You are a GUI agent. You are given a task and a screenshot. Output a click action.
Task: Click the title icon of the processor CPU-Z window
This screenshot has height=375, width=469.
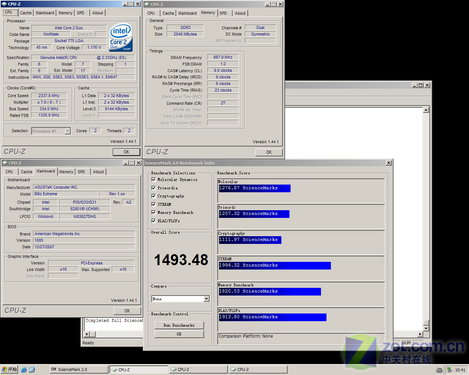(x=4, y=4)
